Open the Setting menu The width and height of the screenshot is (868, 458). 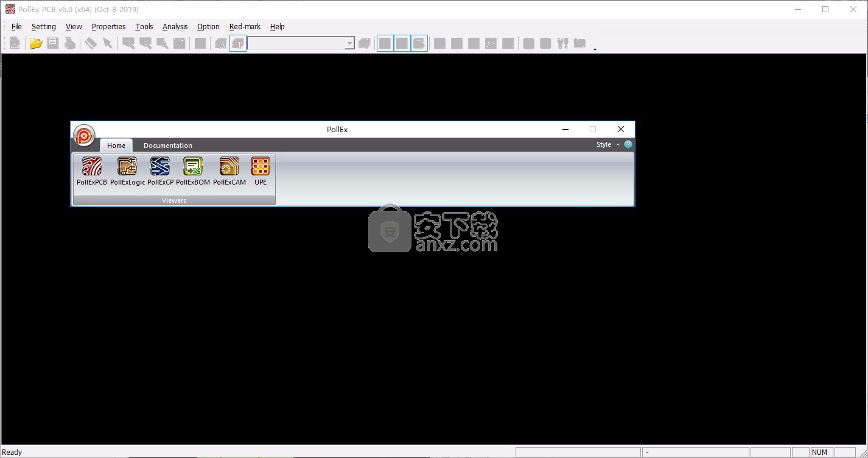coord(44,26)
